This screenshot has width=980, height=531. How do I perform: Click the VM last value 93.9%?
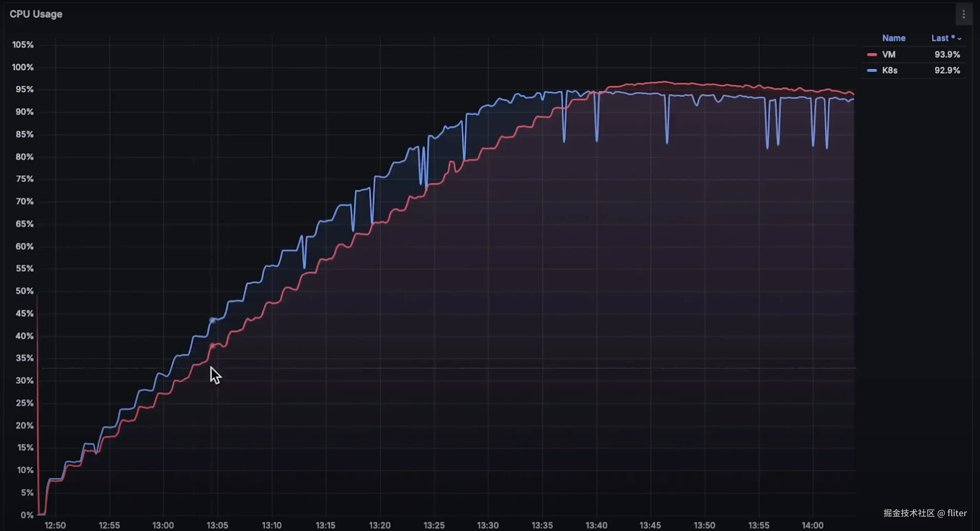pyautogui.click(x=947, y=54)
